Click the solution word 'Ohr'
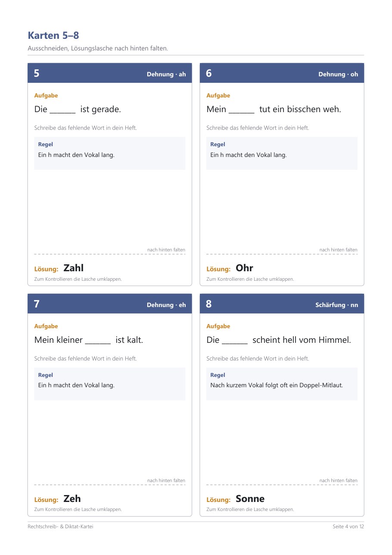Image resolution: width=392 pixels, height=555 pixels. coord(244,268)
